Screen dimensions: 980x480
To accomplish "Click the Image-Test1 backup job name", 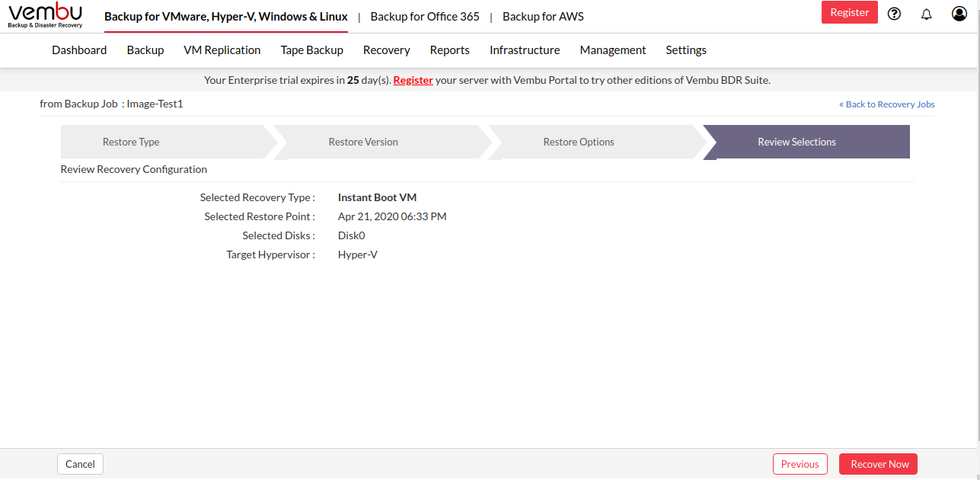I will (155, 104).
